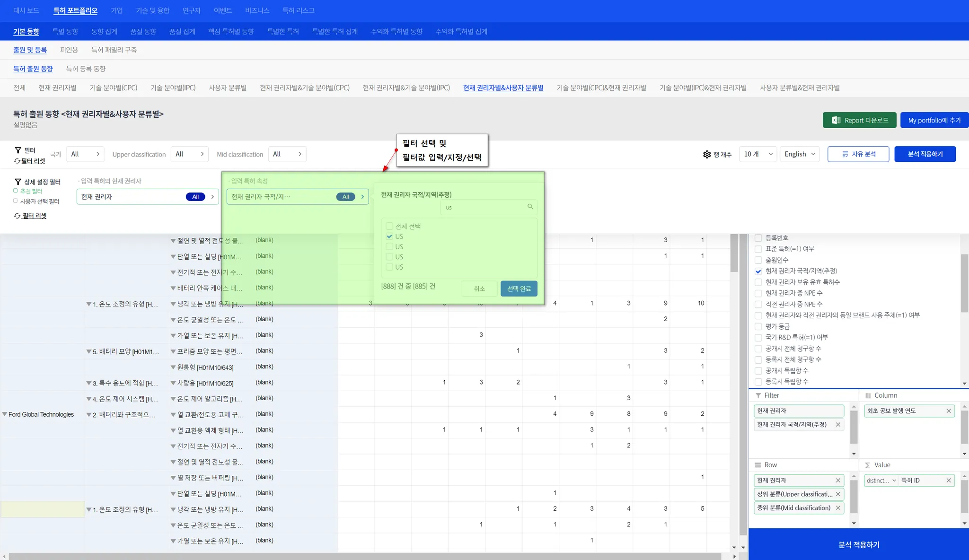The image size is (969, 560).
Task: Click the 선택 완료 button
Action: (x=519, y=289)
